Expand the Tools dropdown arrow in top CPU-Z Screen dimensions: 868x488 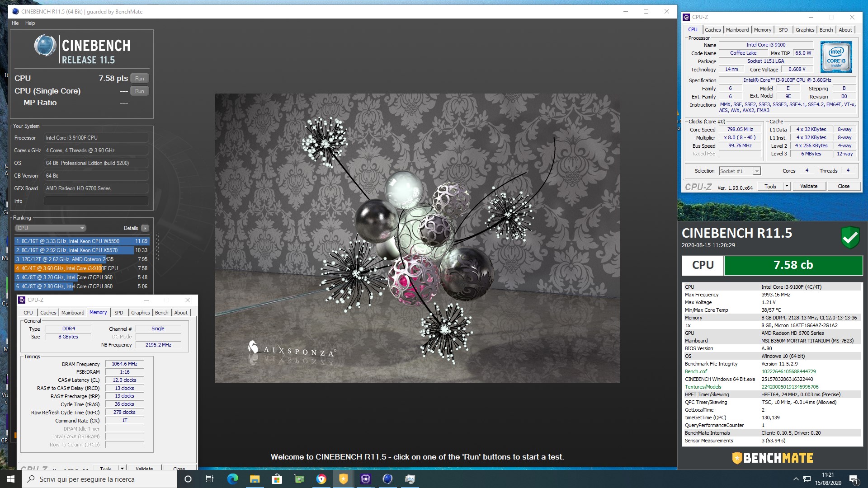(787, 187)
